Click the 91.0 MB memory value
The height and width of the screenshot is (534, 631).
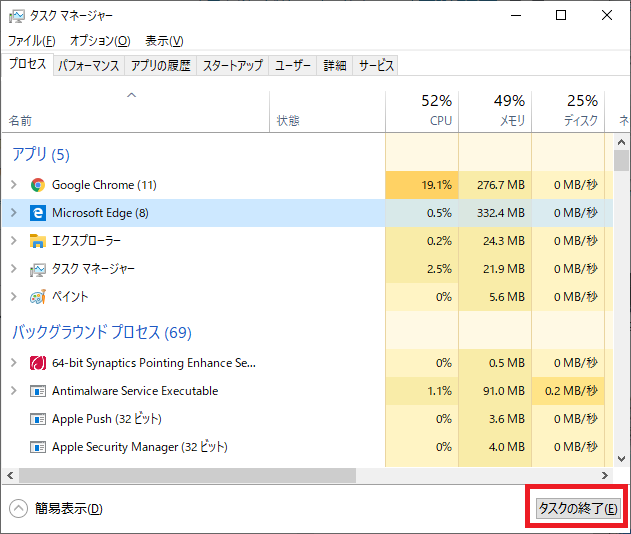[504, 391]
